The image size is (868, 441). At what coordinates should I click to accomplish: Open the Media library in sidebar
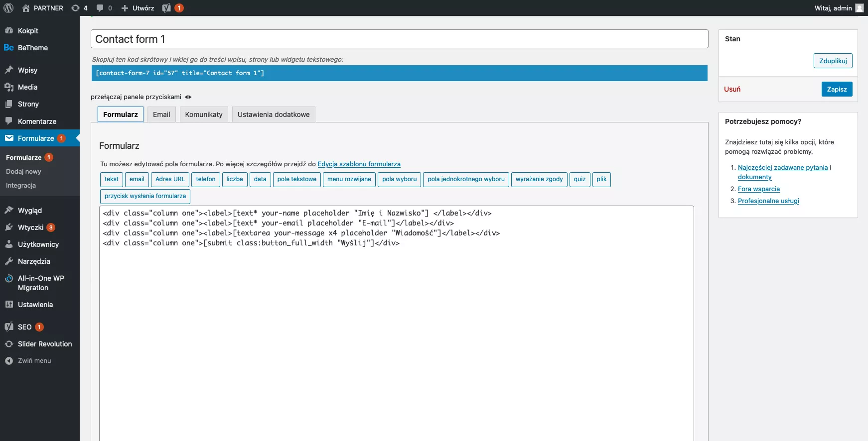27,87
